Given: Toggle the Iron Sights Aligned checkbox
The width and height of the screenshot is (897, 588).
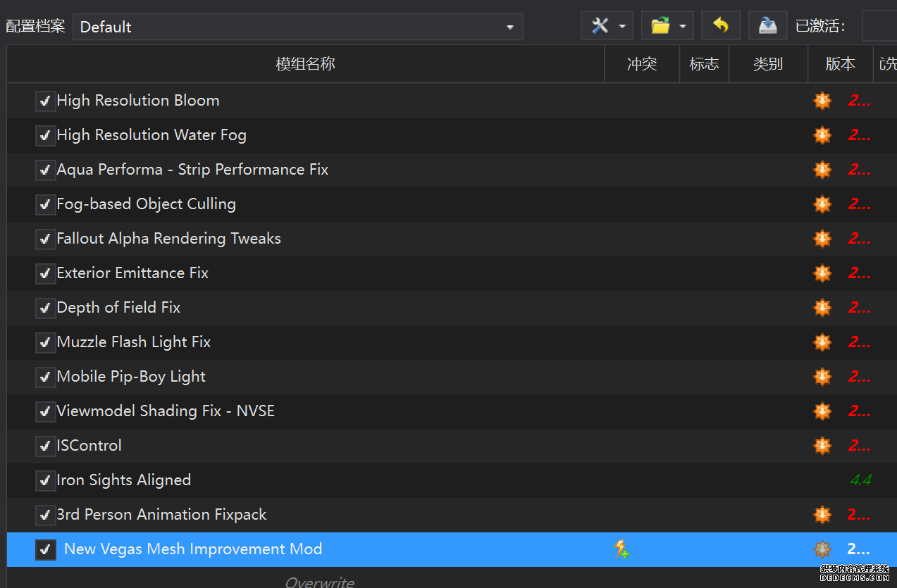Looking at the screenshot, I should [46, 480].
